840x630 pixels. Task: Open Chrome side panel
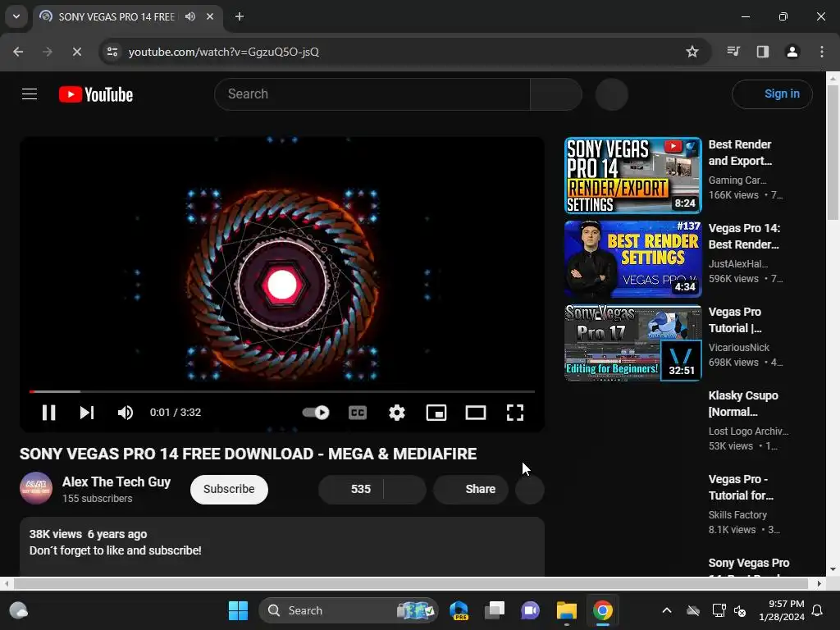(762, 52)
